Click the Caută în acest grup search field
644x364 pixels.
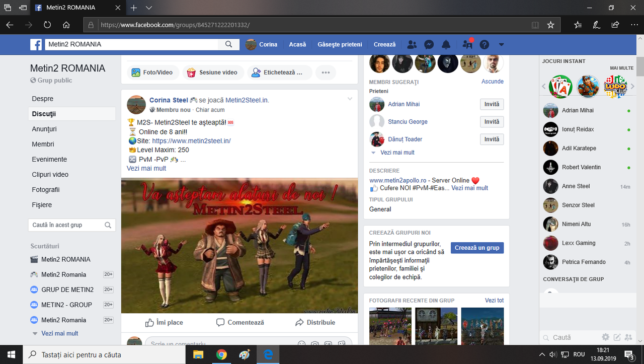point(72,225)
